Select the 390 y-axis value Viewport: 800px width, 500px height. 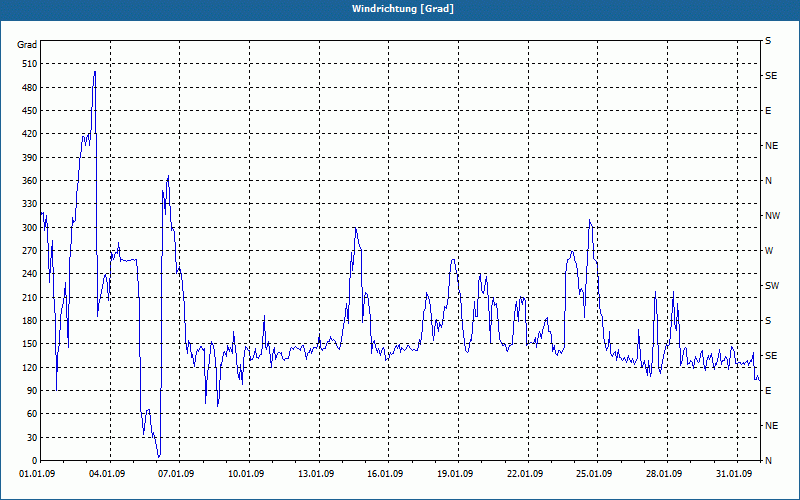pos(30,158)
